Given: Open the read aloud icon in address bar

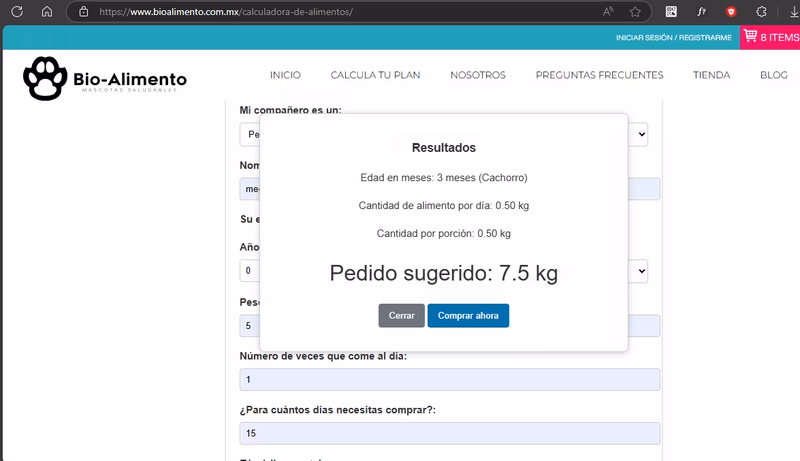Looking at the screenshot, I should 608,12.
